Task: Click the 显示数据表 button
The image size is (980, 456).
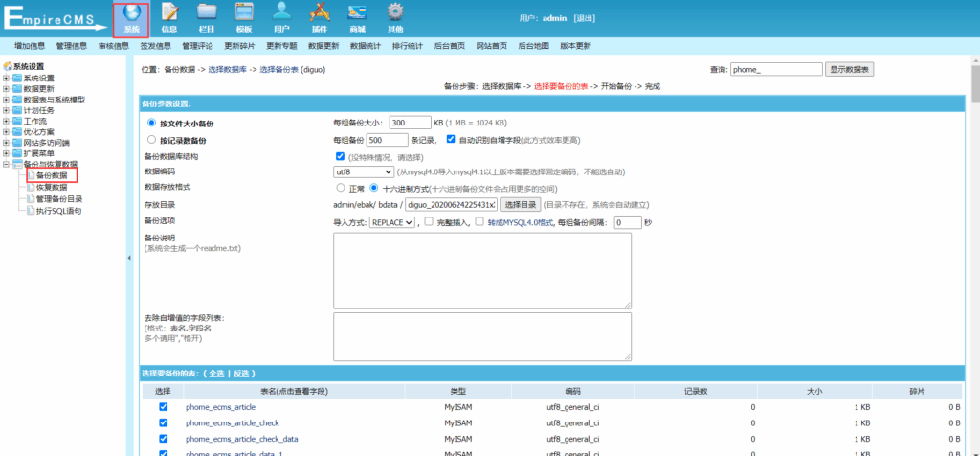Action: click(x=850, y=70)
